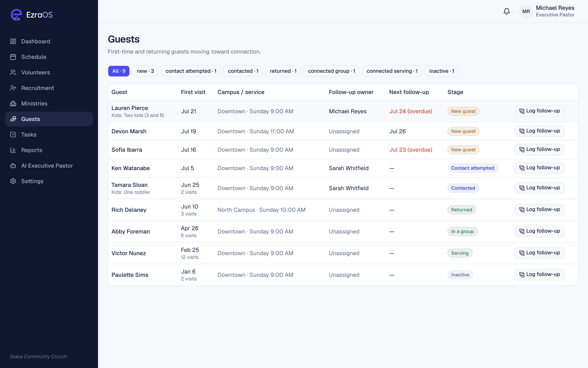
Task: Click phone icon in Sofia Ibarra row
Action: [x=522, y=149]
